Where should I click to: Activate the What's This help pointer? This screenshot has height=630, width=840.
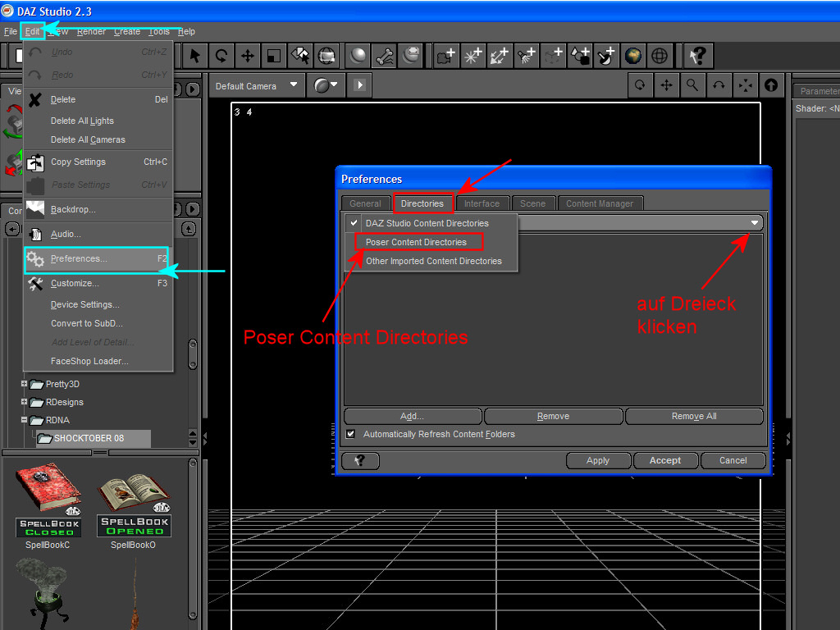point(697,56)
